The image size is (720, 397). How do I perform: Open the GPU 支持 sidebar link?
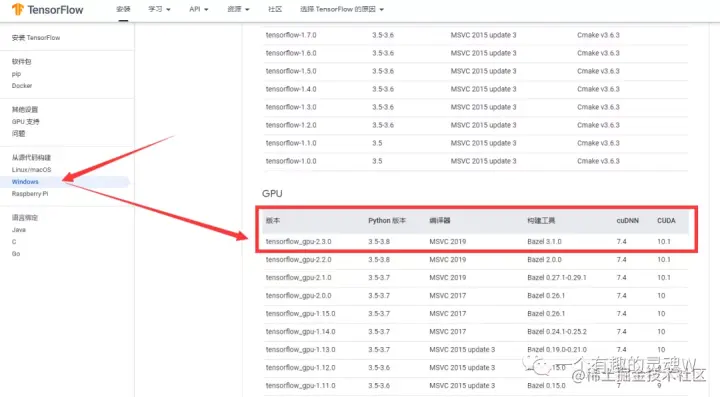point(26,122)
